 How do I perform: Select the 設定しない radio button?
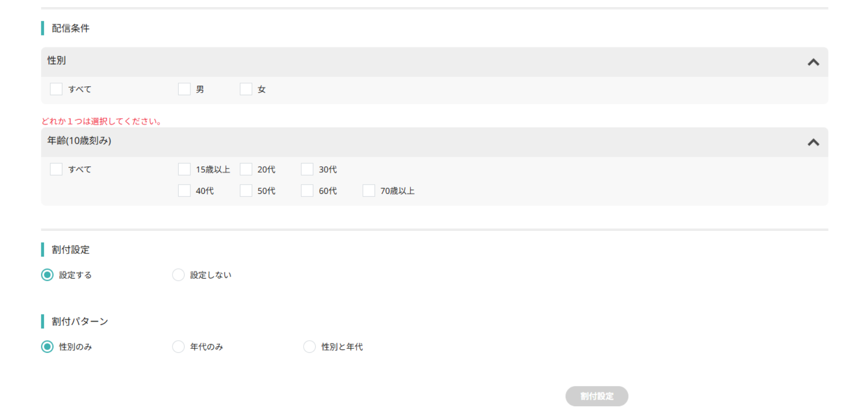click(x=178, y=275)
